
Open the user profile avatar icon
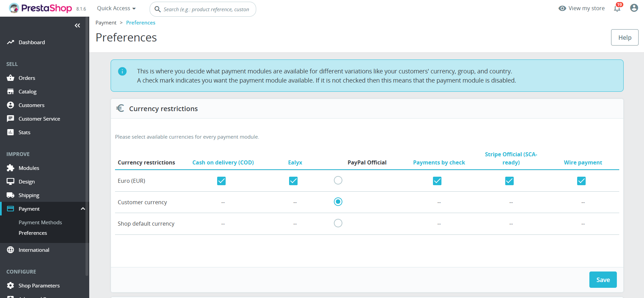[x=634, y=8]
